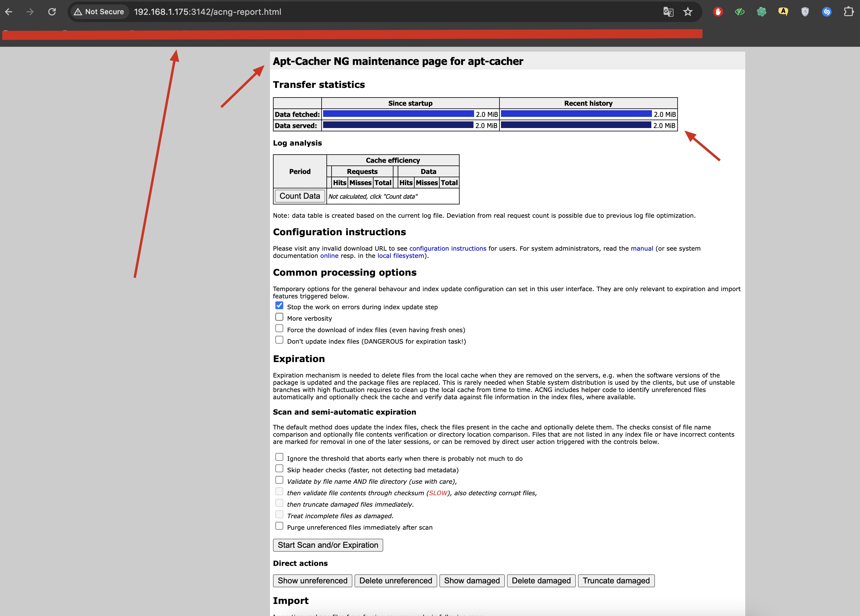Follow the online documentation link

pos(329,256)
